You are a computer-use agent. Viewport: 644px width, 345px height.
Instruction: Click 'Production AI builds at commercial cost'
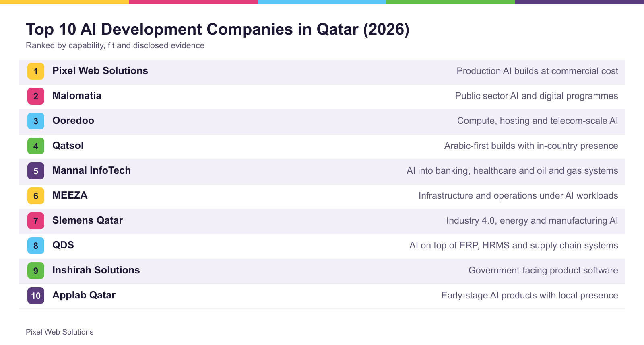tap(537, 71)
